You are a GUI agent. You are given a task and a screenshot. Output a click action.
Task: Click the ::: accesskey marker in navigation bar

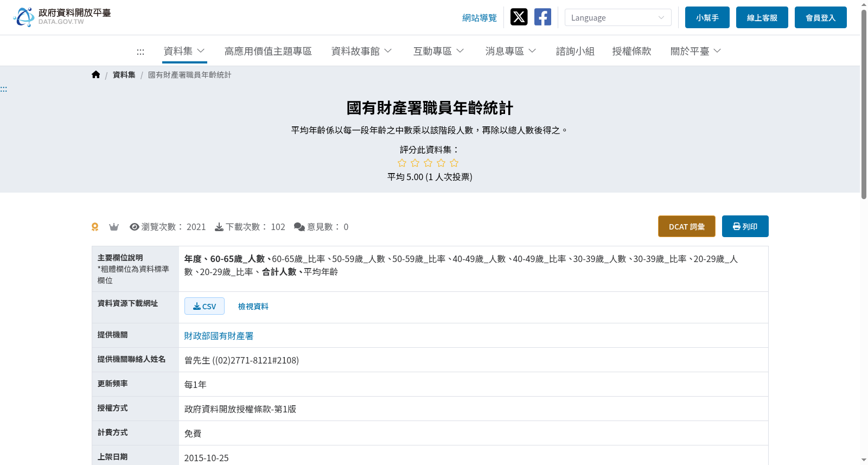pyautogui.click(x=141, y=52)
